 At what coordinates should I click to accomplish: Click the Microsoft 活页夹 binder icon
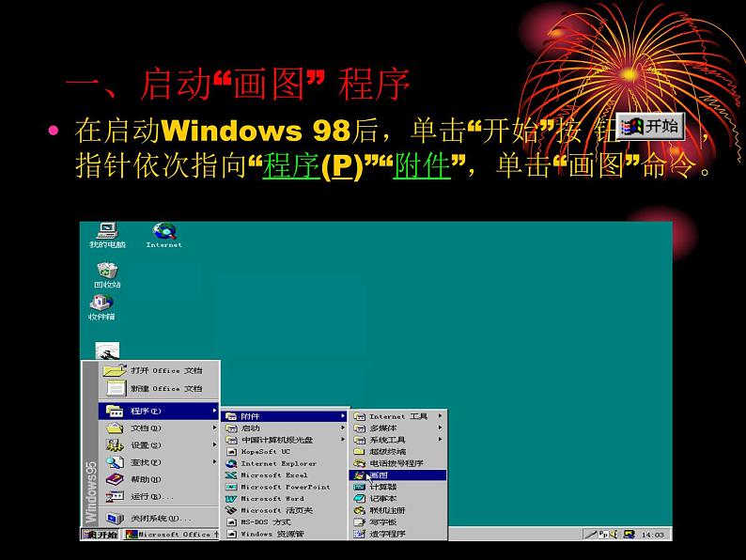[x=231, y=510]
